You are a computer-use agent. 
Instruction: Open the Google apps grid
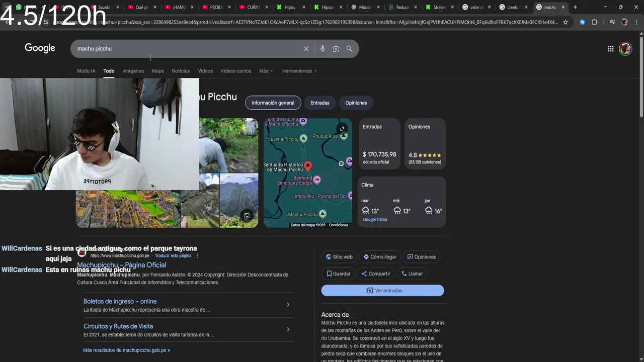[610, 49]
